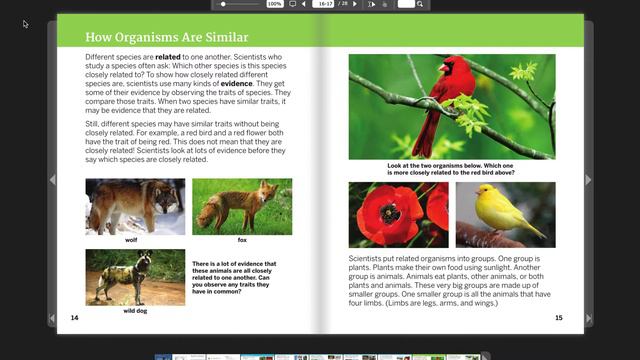Click caption "There is a lot of evidence"

[234, 278]
